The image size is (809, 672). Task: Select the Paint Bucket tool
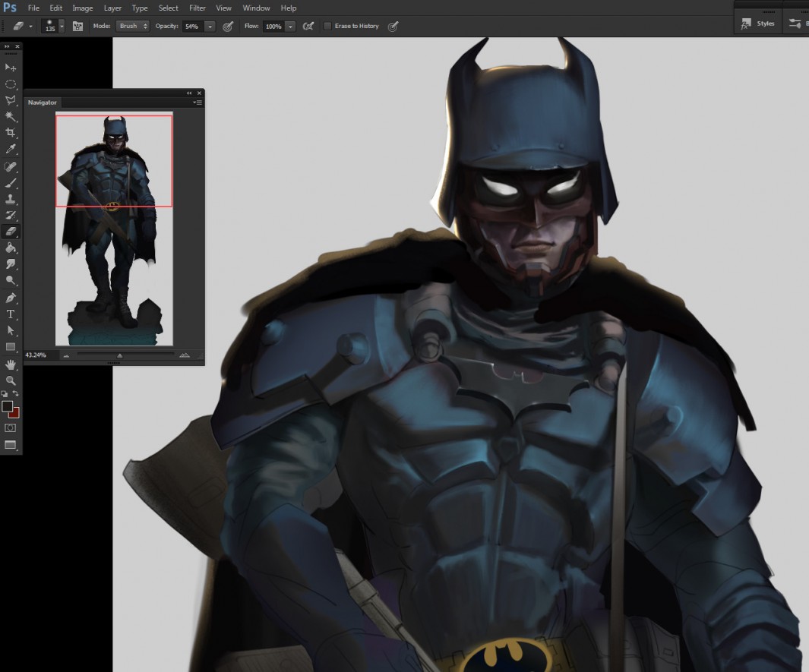tap(11, 248)
